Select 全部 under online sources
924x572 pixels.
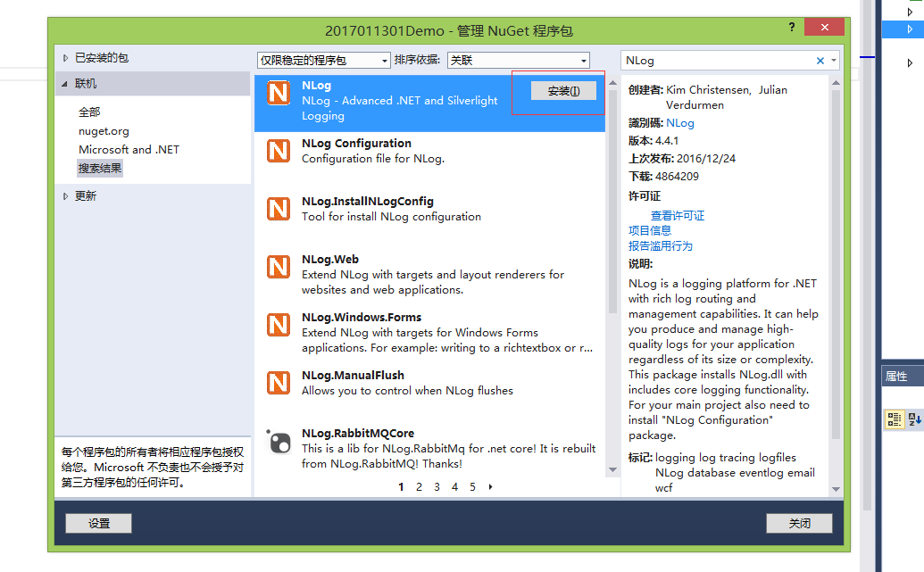coord(89,112)
